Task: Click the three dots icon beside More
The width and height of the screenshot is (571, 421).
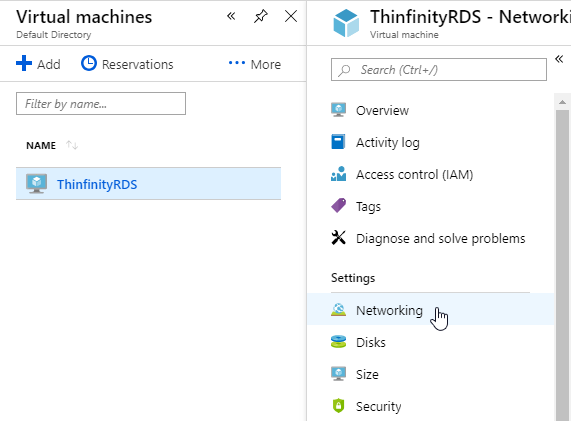Action: point(237,63)
